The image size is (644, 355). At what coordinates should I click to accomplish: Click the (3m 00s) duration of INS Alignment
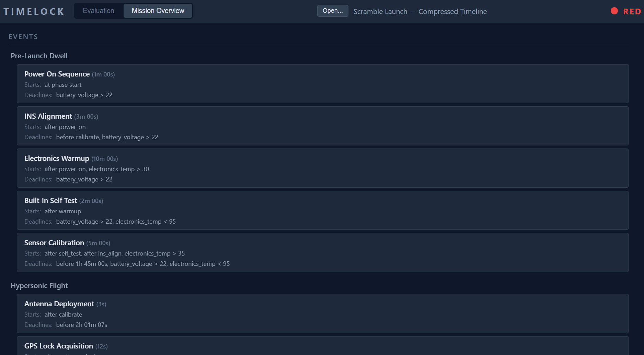click(86, 117)
